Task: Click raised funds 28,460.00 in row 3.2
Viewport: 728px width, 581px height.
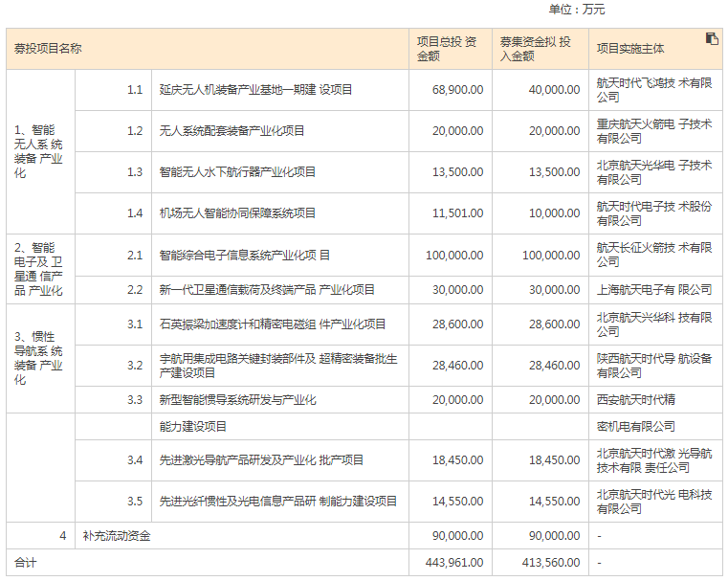Action: coord(554,366)
